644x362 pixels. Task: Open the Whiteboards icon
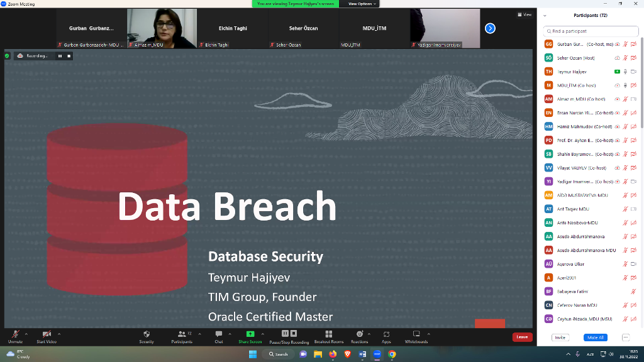click(x=416, y=334)
